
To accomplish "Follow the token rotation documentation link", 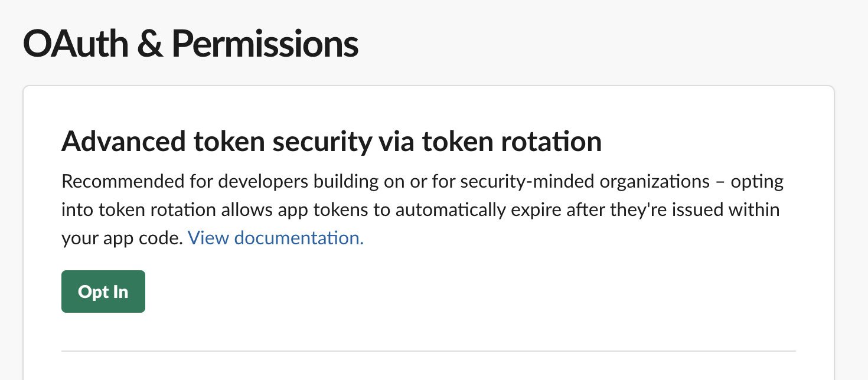I will 275,238.
